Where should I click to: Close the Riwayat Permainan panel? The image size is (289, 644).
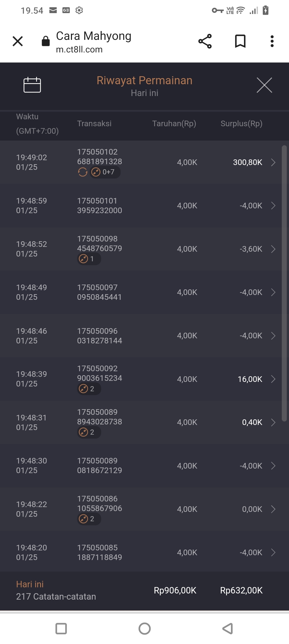[264, 85]
